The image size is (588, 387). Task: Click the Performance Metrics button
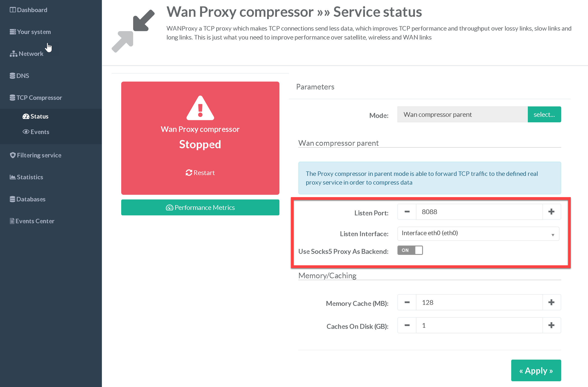pos(200,208)
